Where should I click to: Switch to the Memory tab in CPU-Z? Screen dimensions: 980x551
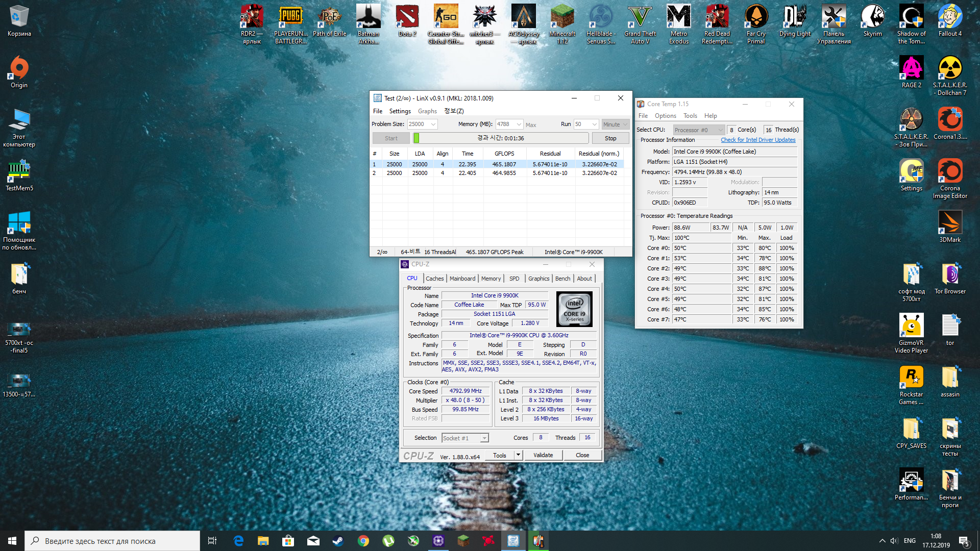491,279
